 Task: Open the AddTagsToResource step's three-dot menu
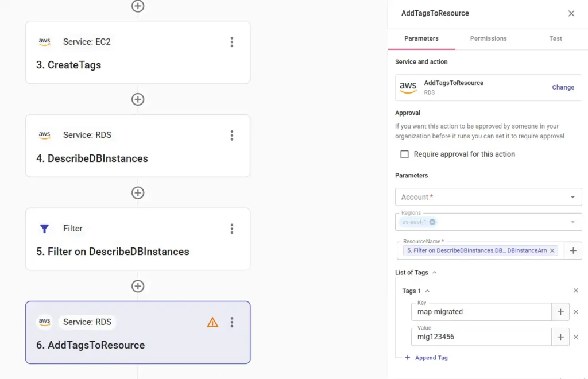232,322
